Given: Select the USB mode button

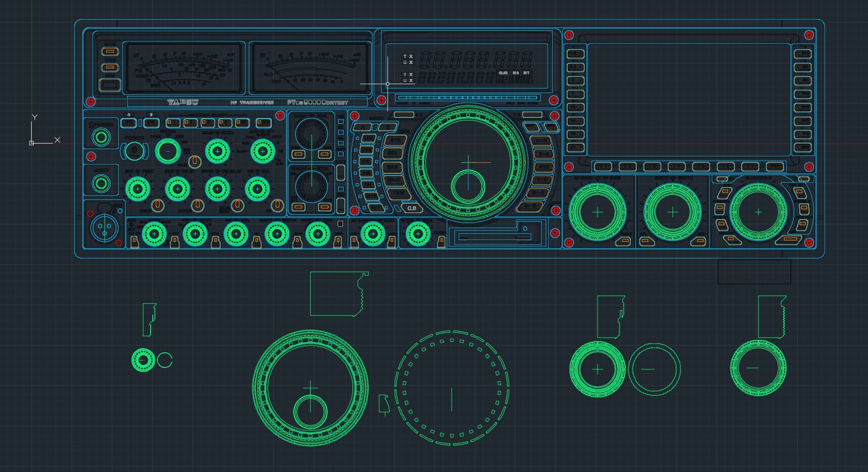Looking at the screenshot, I should (x=366, y=150).
